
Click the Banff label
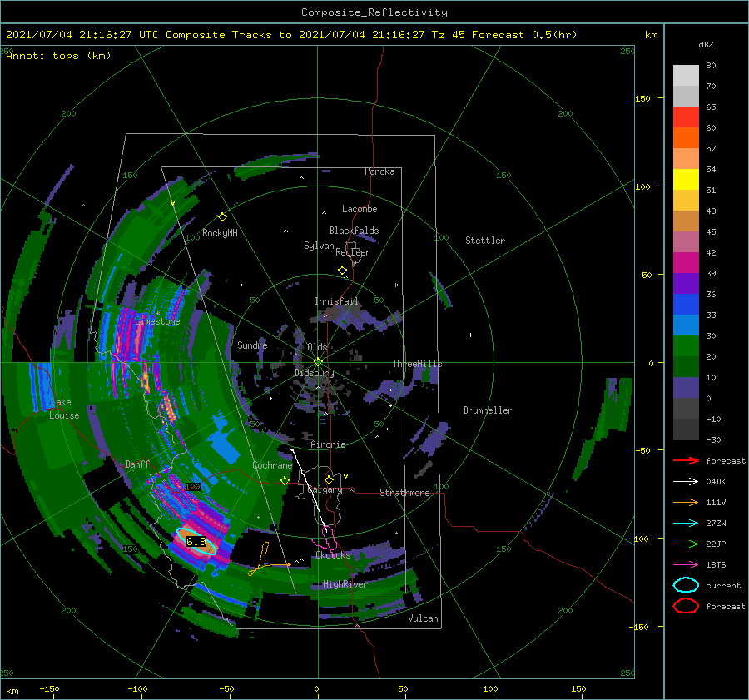pos(137,464)
